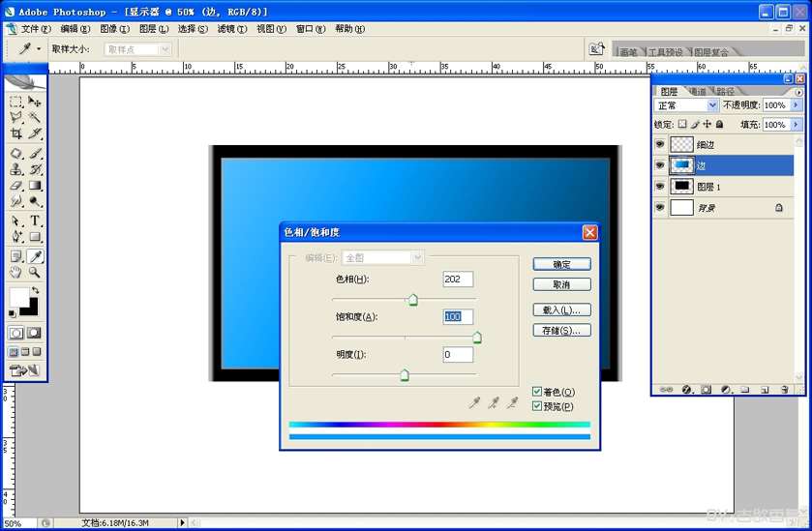Create new layer icon in Layers panel
The width and height of the screenshot is (812, 531).
(x=765, y=390)
